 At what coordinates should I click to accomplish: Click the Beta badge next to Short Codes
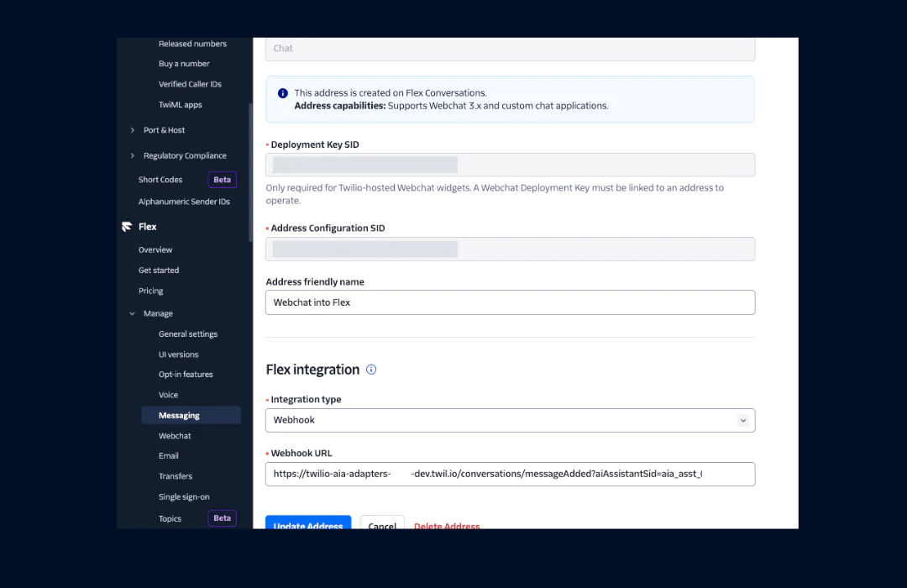click(222, 180)
